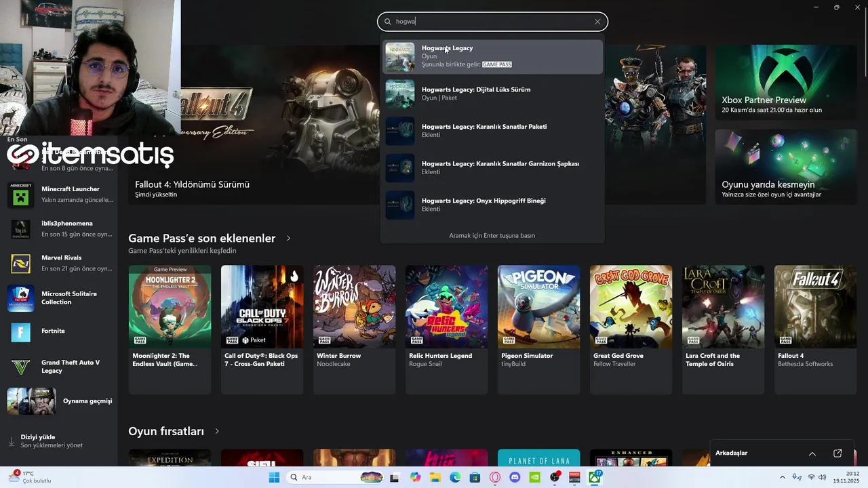Image resolution: width=868 pixels, height=488 pixels.
Task: Open File Explorer from the taskbar
Action: coord(435,477)
